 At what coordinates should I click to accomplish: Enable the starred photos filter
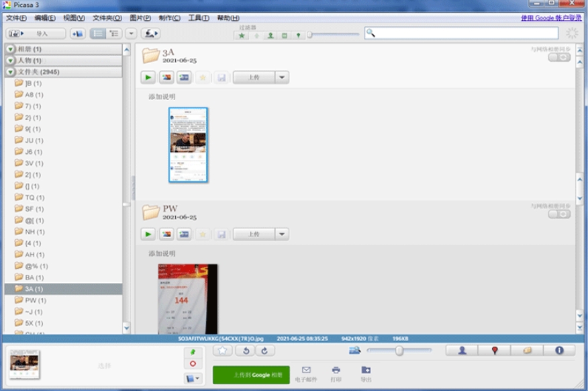pyautogui.click(x=242, y=36)
